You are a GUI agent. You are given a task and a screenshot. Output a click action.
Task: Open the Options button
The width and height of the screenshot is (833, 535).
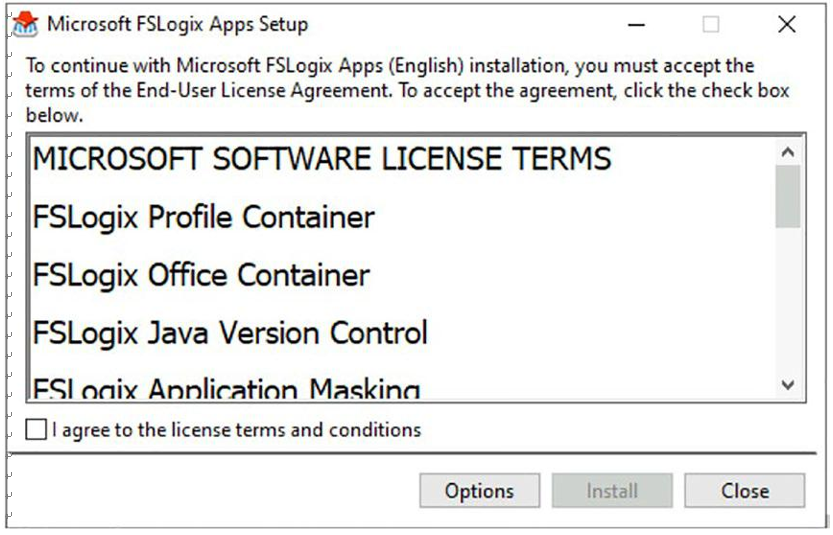(480, 491)
